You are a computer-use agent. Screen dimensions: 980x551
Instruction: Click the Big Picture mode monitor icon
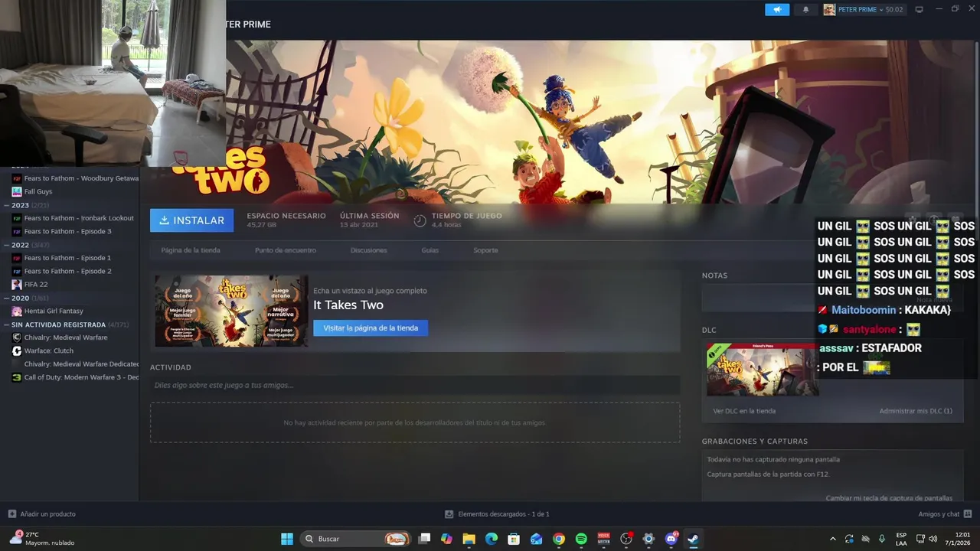pos(920,10)
